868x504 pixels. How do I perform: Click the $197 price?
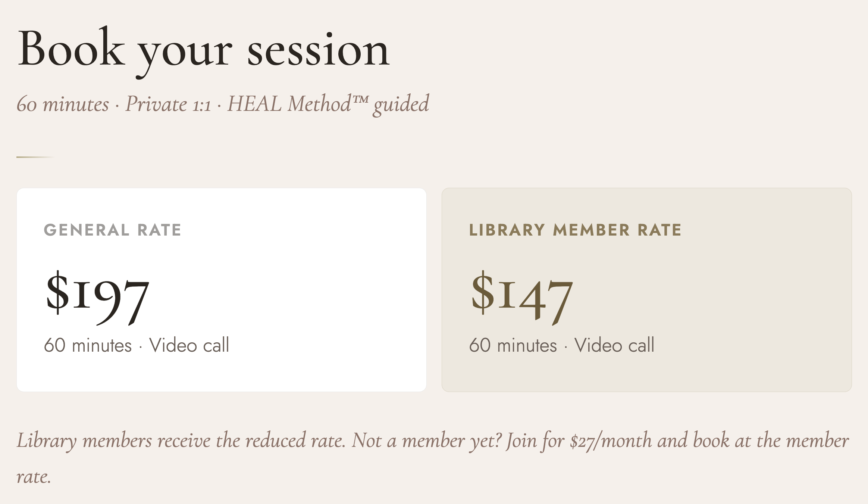click(x=97, y=298)
